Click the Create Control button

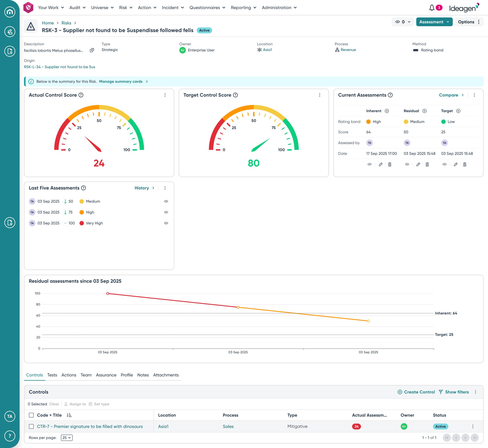(x=416, y=392)
